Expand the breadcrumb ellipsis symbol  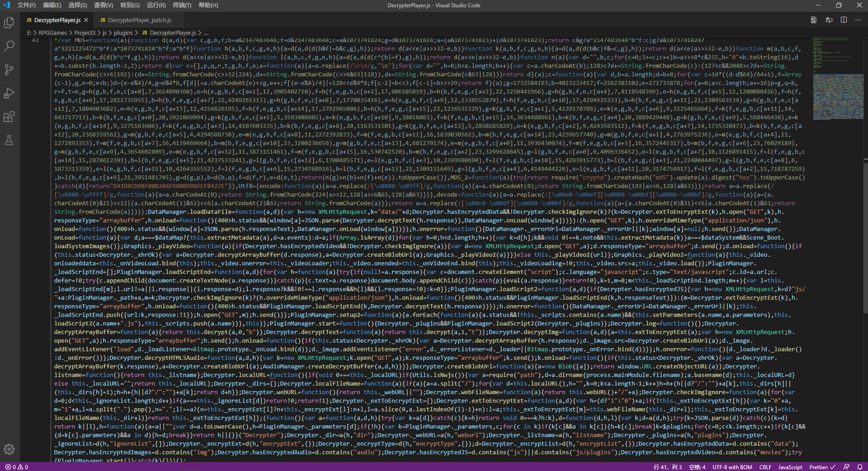206,33
